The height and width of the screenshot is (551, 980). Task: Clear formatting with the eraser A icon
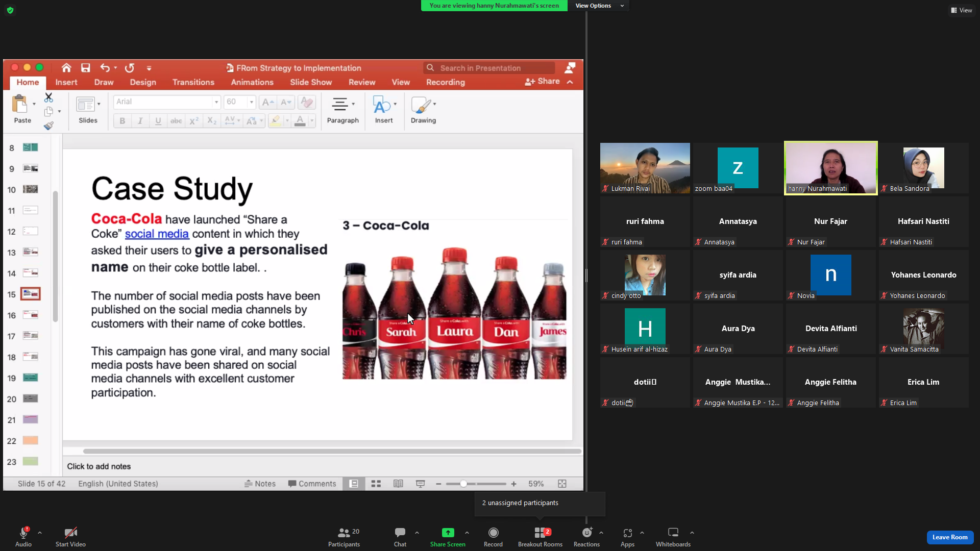click(307, 102)
